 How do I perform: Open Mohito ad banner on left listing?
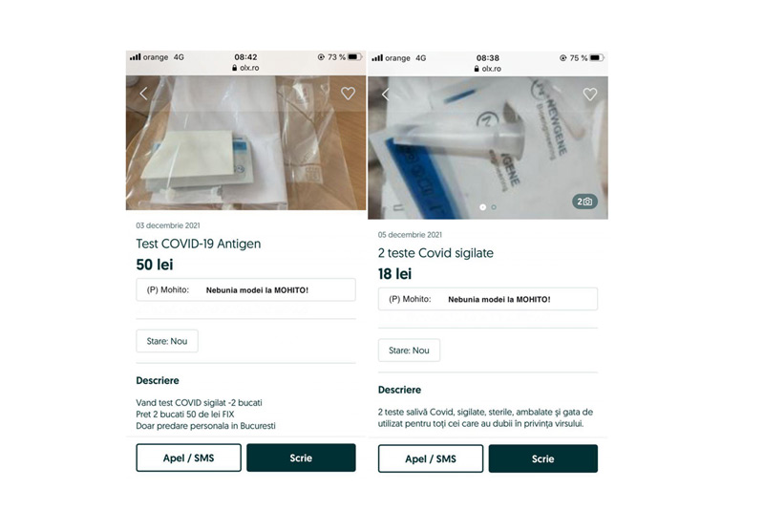(x=245, y=290)
